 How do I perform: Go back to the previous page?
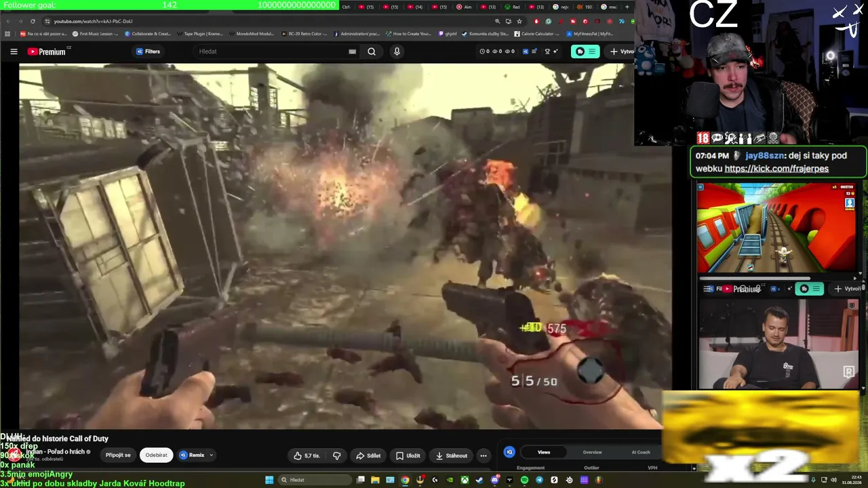(x=8, y=21)
